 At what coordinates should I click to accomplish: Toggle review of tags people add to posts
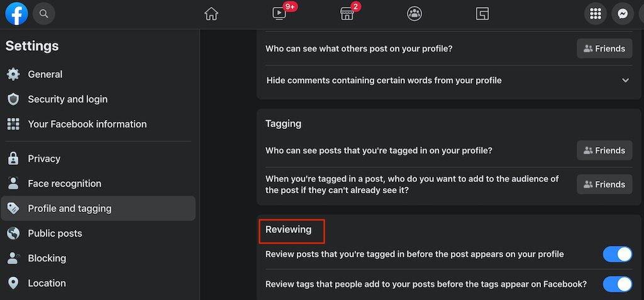point(618,284)
